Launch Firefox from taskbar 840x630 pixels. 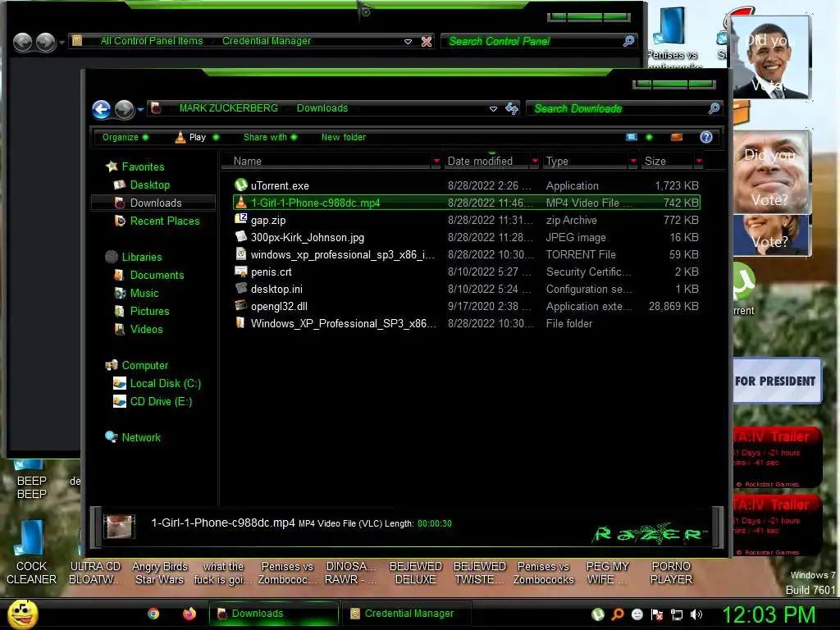pos(189,614)
